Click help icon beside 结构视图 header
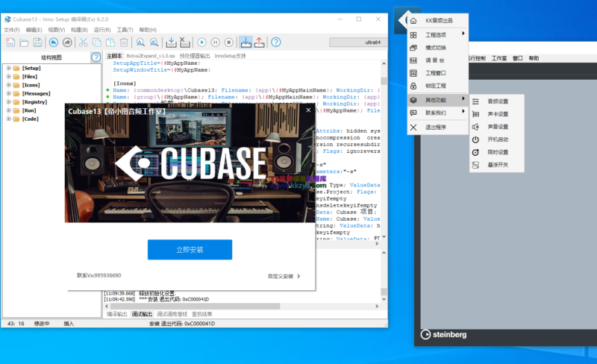 (x=96, y=57)
